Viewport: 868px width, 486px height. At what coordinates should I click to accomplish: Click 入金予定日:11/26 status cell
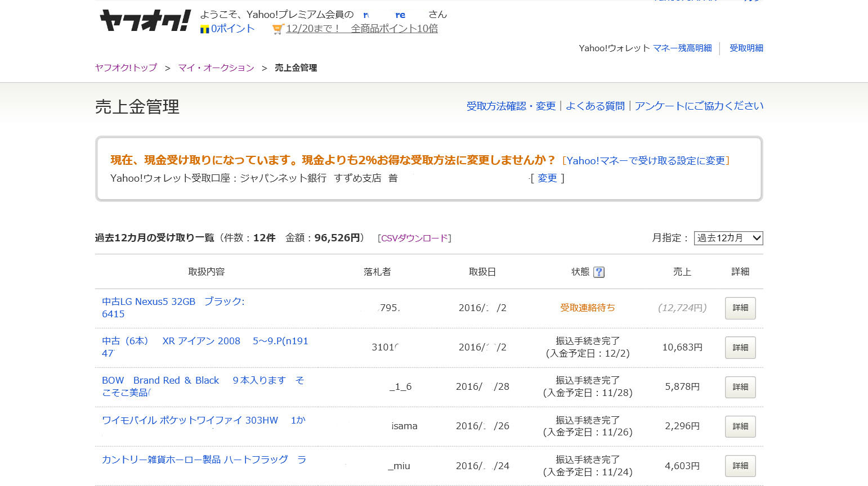(x=588, y=426)
